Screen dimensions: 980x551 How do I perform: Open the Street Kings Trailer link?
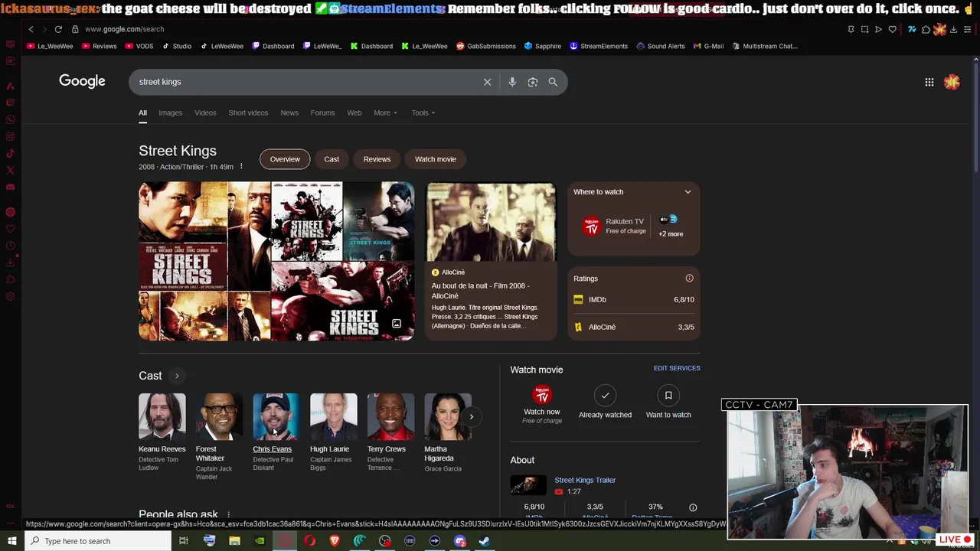[x=585, y=480]
